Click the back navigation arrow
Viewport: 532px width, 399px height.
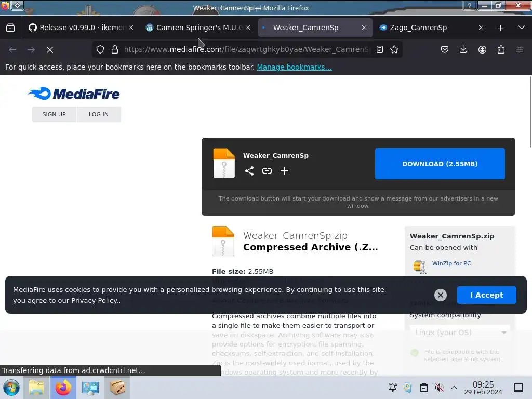pos(12,49)
